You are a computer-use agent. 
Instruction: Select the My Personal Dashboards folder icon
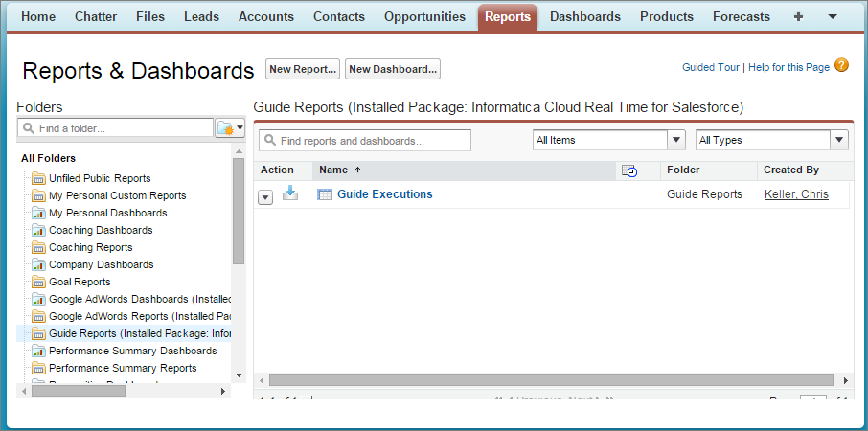[x=38, y=213]
